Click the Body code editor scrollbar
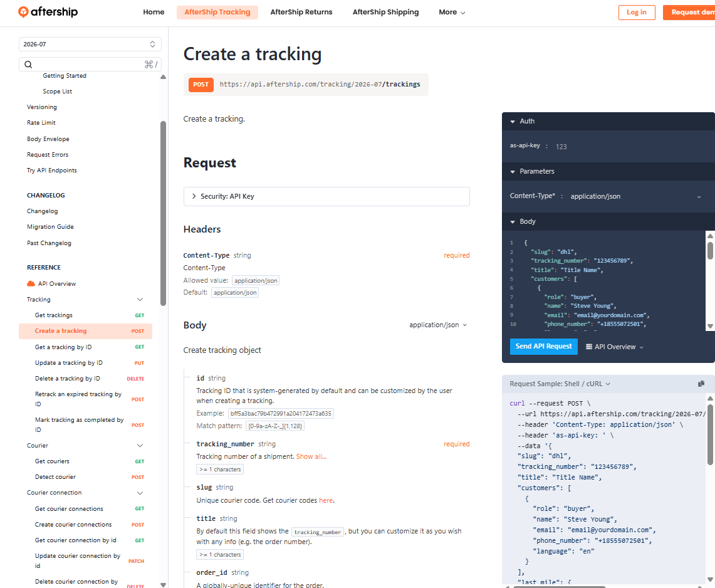Screen dimensions: 715x588 710,251
